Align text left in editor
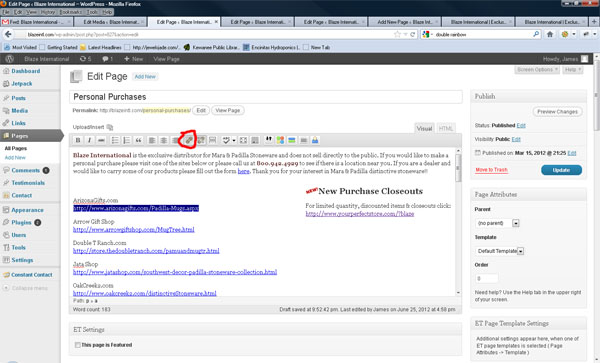Viewport: 600px width, 363px height. (x=152, y=140)
